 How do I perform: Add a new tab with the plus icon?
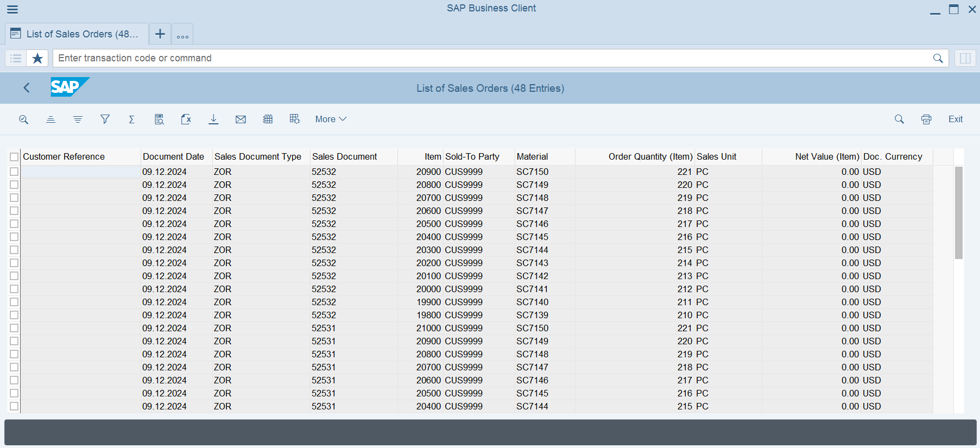(x=160, y=34)
